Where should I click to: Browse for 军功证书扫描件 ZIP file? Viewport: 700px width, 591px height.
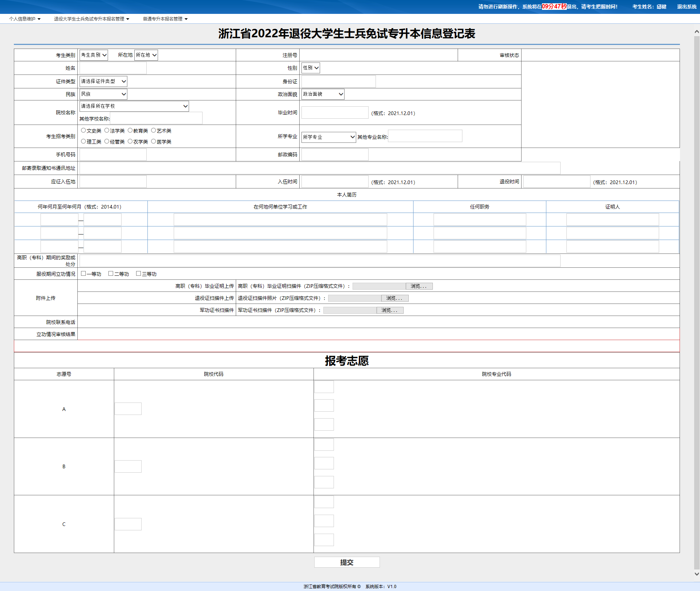click(389, 310)
